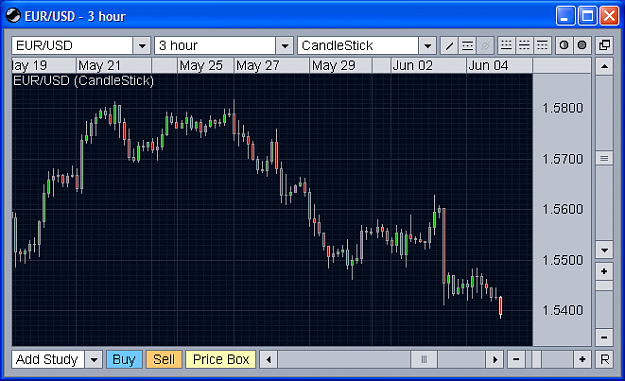Click the vertical zoom slider handle
Viewport: 625px width, 381px height.
[x=604, y=286]
